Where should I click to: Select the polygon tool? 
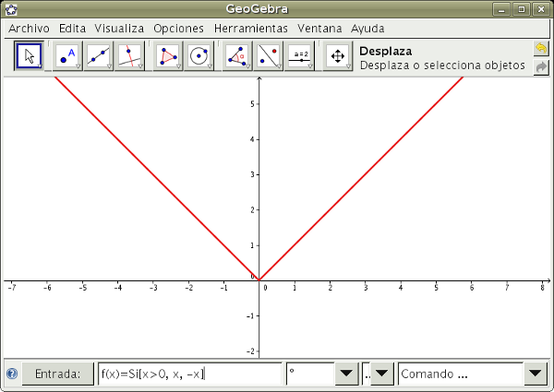(x=167, y=57)
